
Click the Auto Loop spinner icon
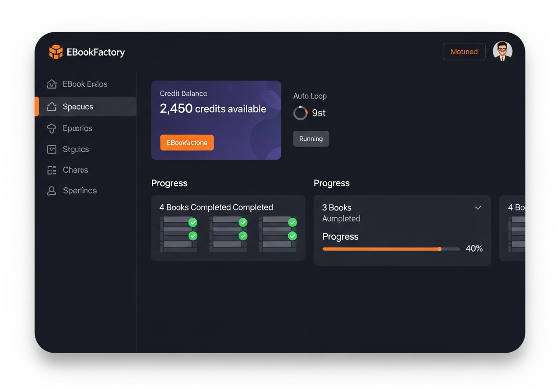pyautogui.click(x=300, y=113)
